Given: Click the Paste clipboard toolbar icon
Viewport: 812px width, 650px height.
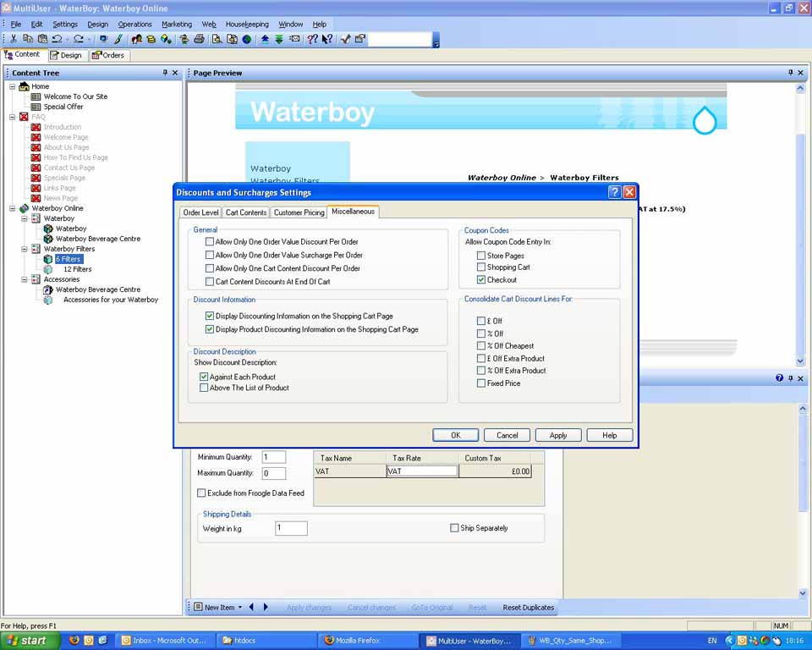Looking at the screenshot, I should click(x=42, y=39).
